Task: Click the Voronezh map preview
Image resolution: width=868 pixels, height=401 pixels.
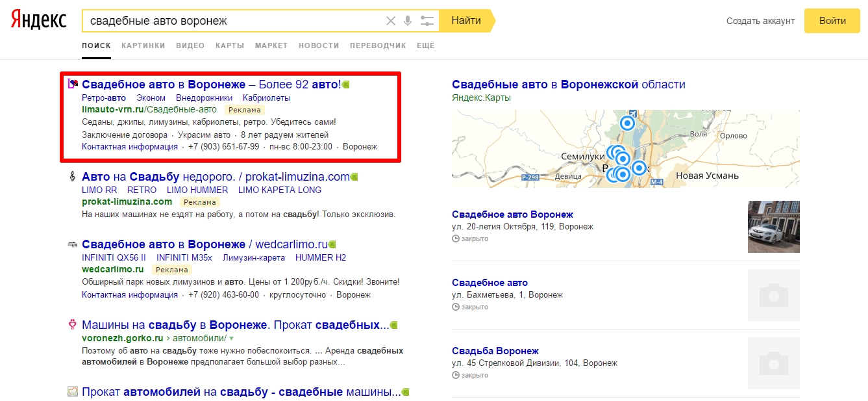Action: [x=626, y=149]
